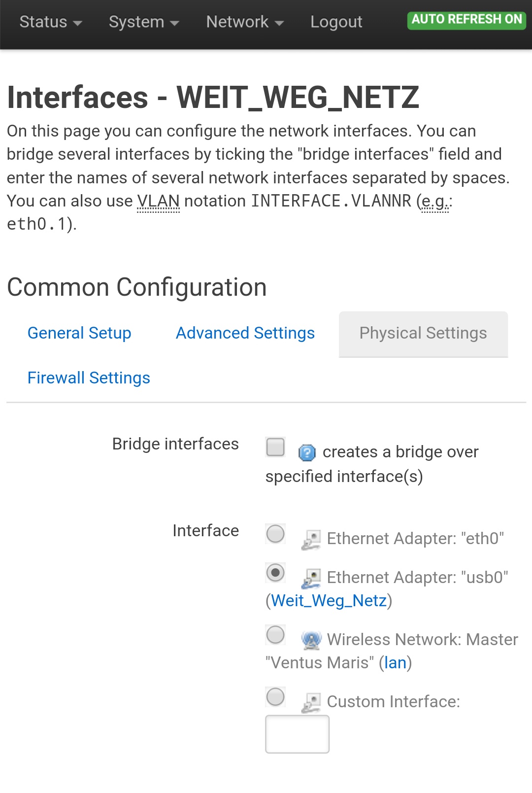This screenshot has height=793, width=532.
Task: Open the Network dropdown menu
Action: click(245, 22)
